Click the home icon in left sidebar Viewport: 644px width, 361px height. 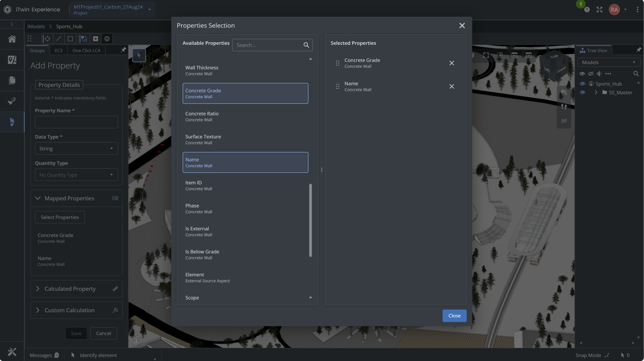point(12,39)
